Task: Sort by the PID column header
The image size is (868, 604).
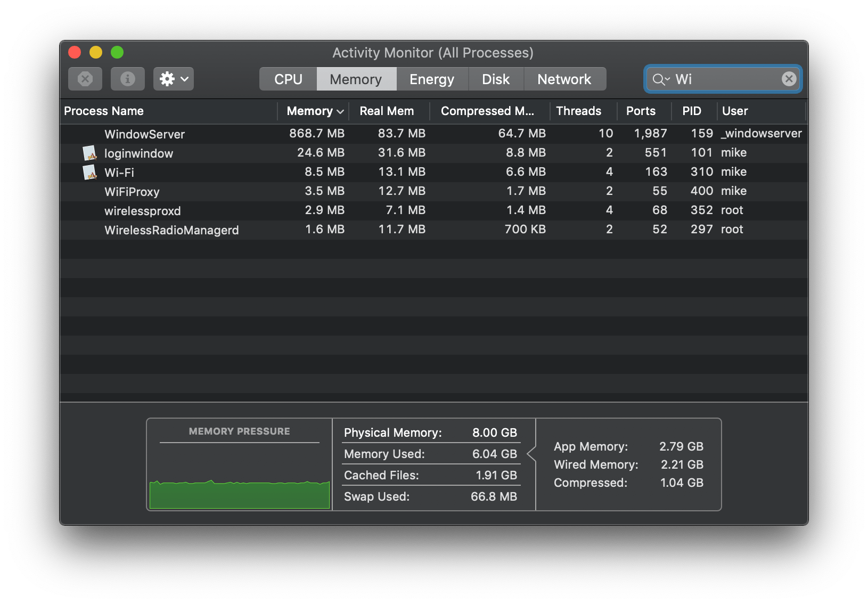Action: (x=692, y=111)
